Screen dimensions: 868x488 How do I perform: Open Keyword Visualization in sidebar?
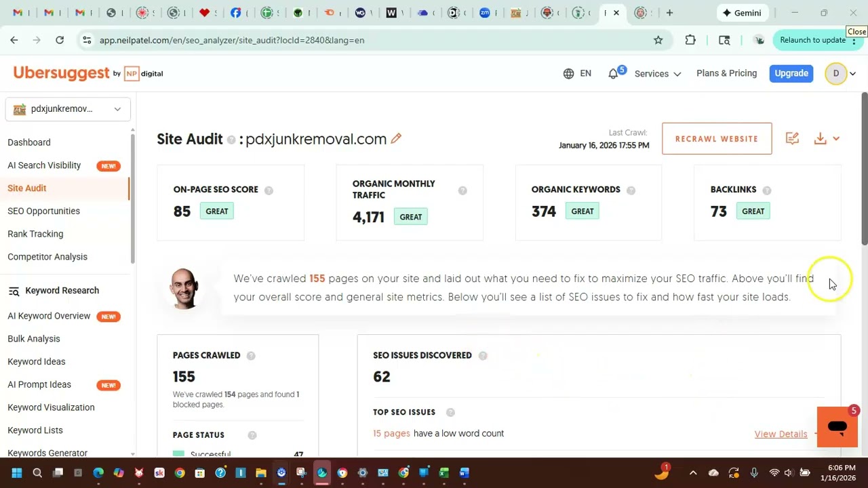pos(51,407)
